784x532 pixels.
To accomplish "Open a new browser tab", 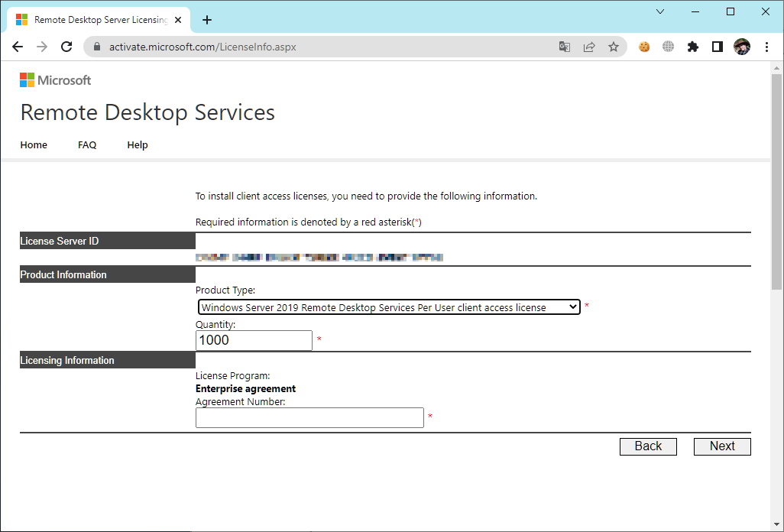I will point(207,20).
